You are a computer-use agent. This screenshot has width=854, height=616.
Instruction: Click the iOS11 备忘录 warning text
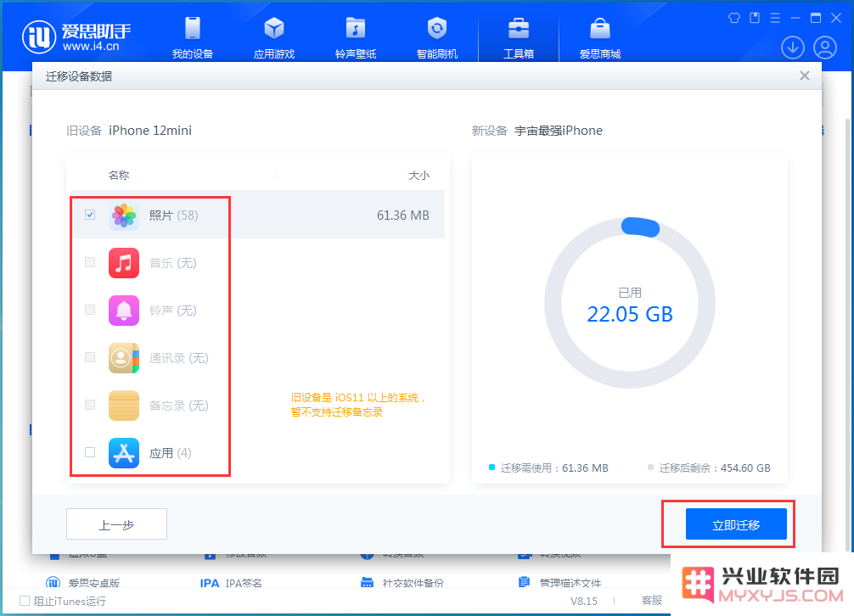pyautogui.click(x=358, y=405)
